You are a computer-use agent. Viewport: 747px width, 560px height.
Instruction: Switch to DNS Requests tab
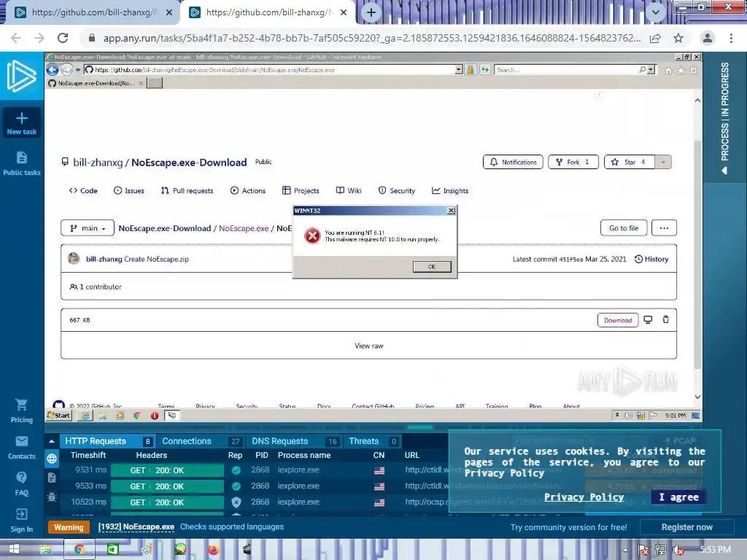(294, 441)
